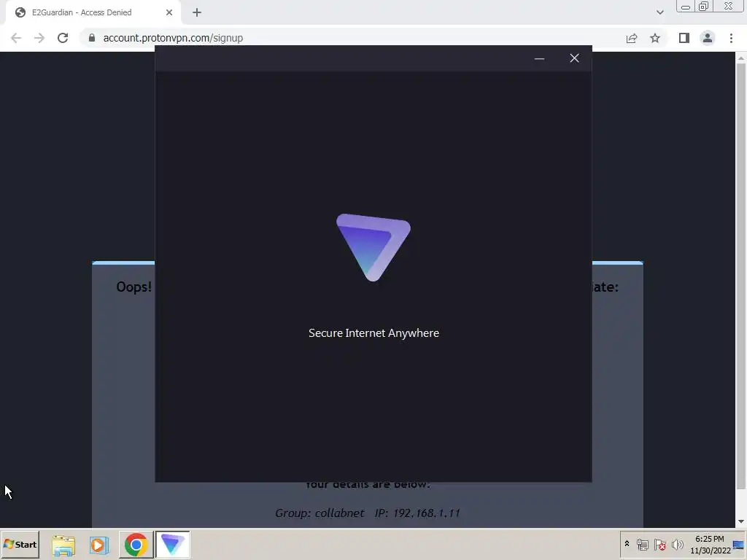View site info via the padlock icon

(92, 38)
